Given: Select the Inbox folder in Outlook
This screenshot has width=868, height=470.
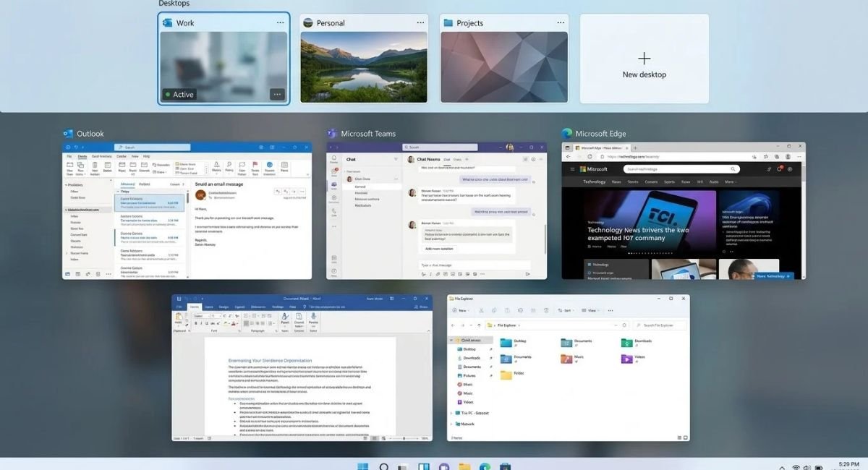Looking at the screenshot, I should coord(75,216).
